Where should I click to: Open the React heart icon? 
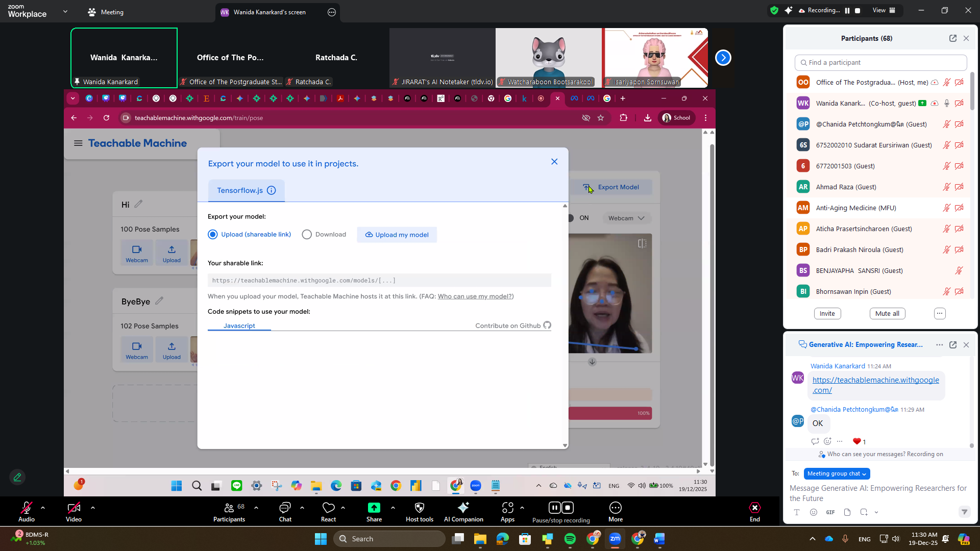(x=328, y=508)
